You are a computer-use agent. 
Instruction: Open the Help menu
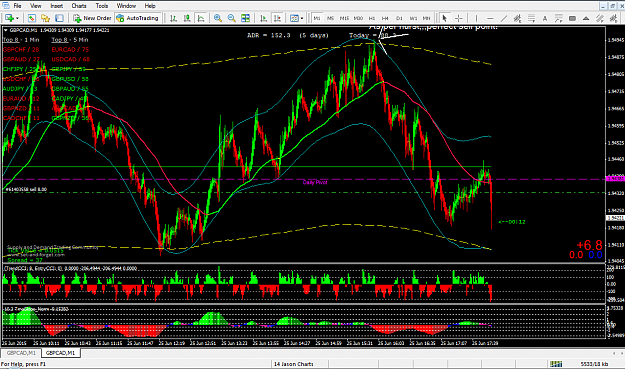(x=150, y=6)
